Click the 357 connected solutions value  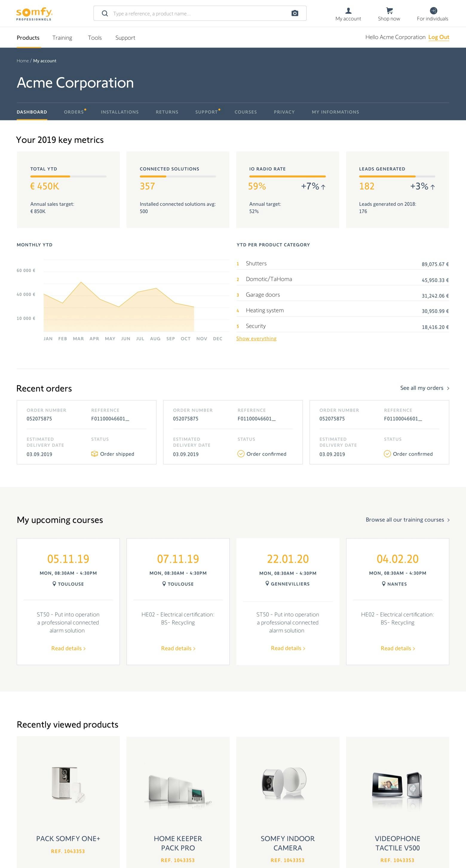point(147,186)
